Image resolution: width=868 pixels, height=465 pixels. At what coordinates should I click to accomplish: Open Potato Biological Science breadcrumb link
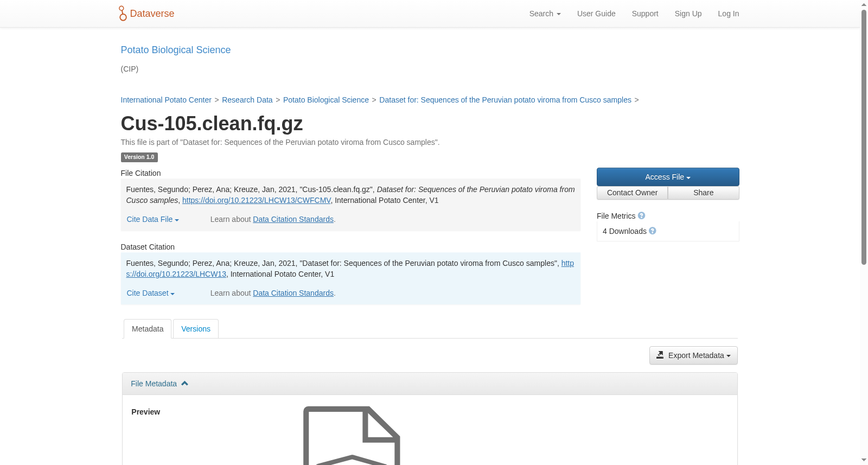point(326,100)
